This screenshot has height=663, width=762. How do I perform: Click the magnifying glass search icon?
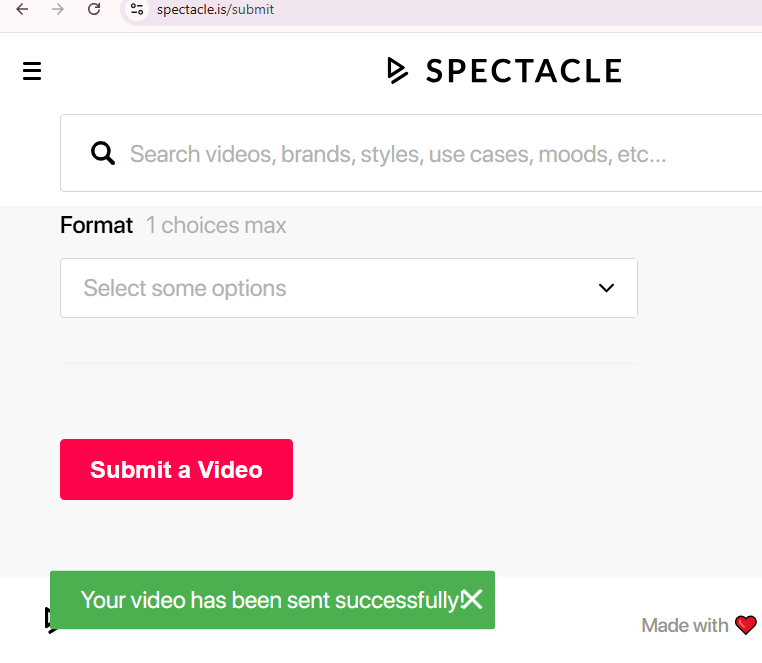[x=103, y=153]
